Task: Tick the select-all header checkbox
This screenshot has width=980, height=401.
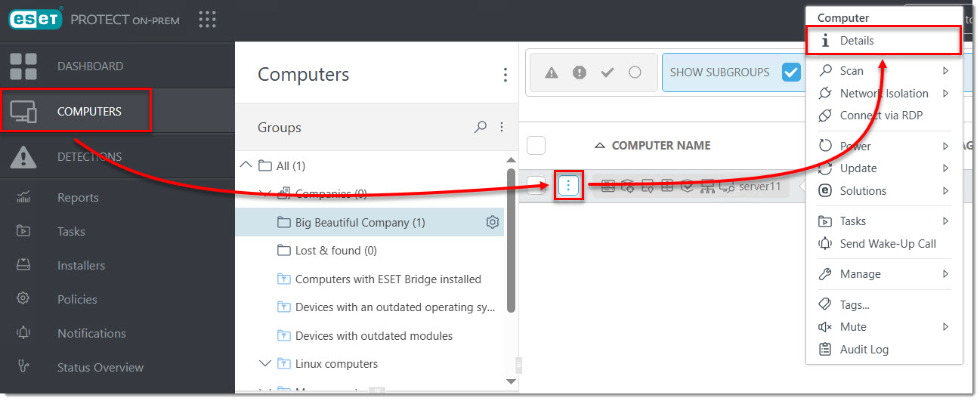Action: [x=536, y=145]
